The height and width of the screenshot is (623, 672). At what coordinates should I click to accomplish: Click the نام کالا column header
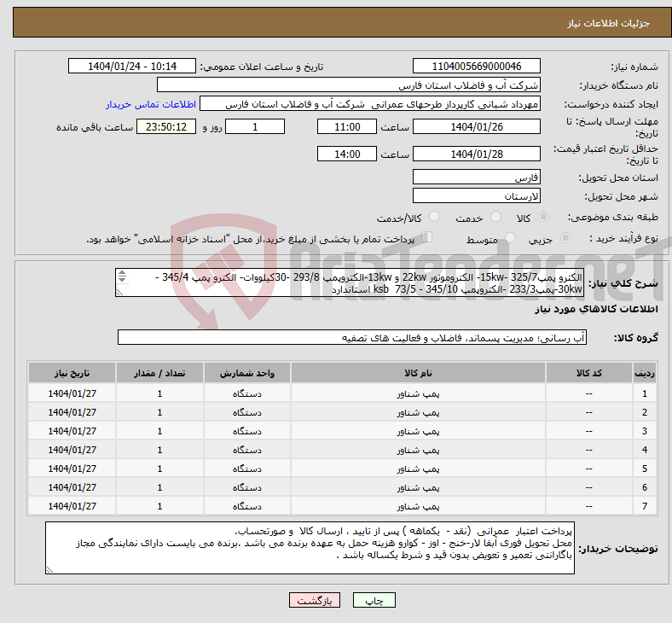pos(418,373)
